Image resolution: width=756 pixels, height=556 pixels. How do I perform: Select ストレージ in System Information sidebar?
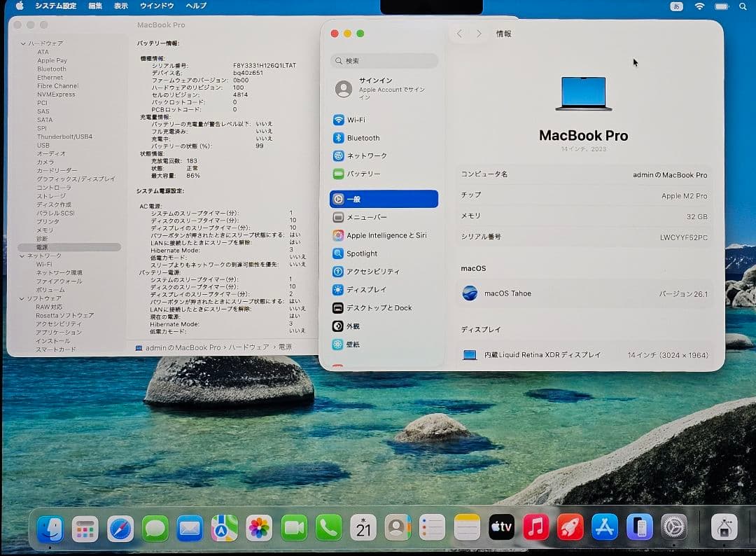point(51,196)
